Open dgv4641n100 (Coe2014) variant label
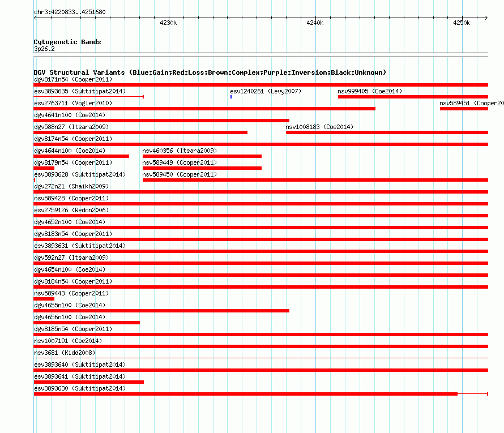 70,115
